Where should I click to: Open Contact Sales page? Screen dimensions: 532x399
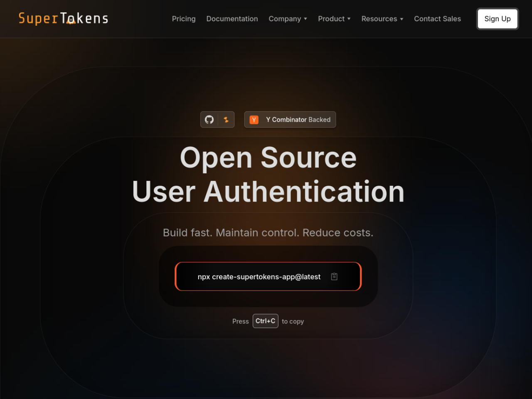[437, 19]
